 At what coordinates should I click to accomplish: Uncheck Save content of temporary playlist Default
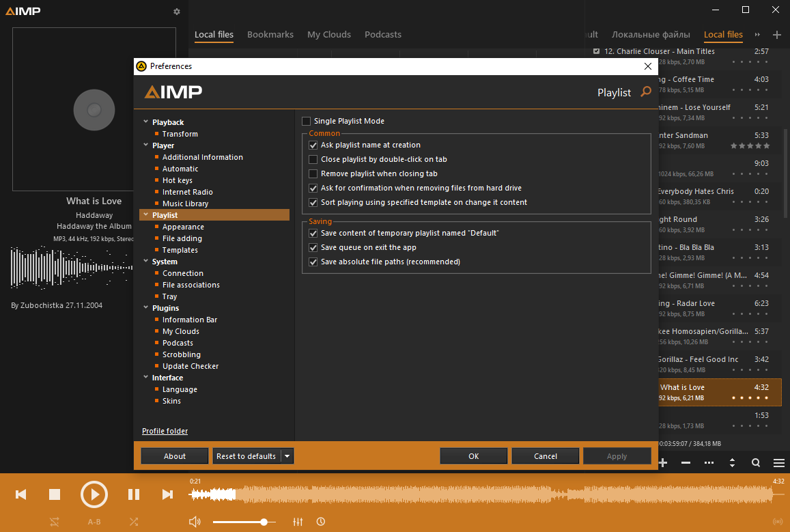click(313, 233)
